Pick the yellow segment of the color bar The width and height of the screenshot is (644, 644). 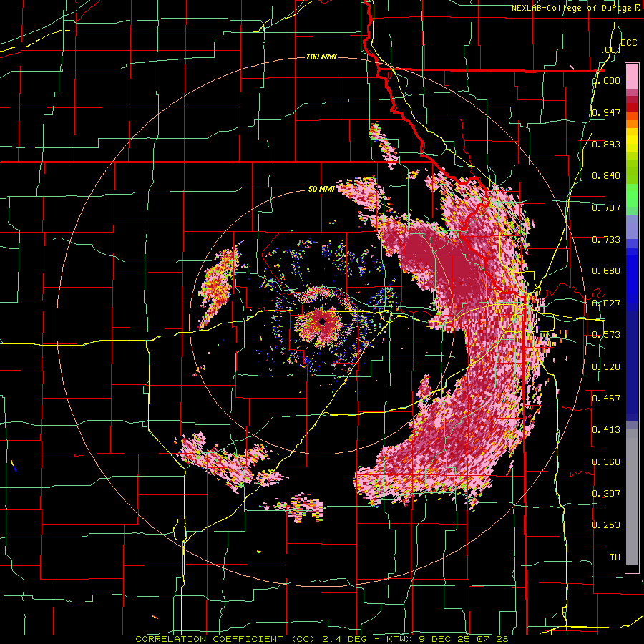tap(632, 141)
